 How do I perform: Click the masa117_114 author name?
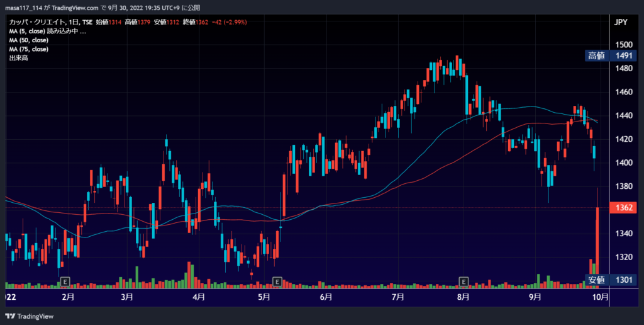click(23, 8)
